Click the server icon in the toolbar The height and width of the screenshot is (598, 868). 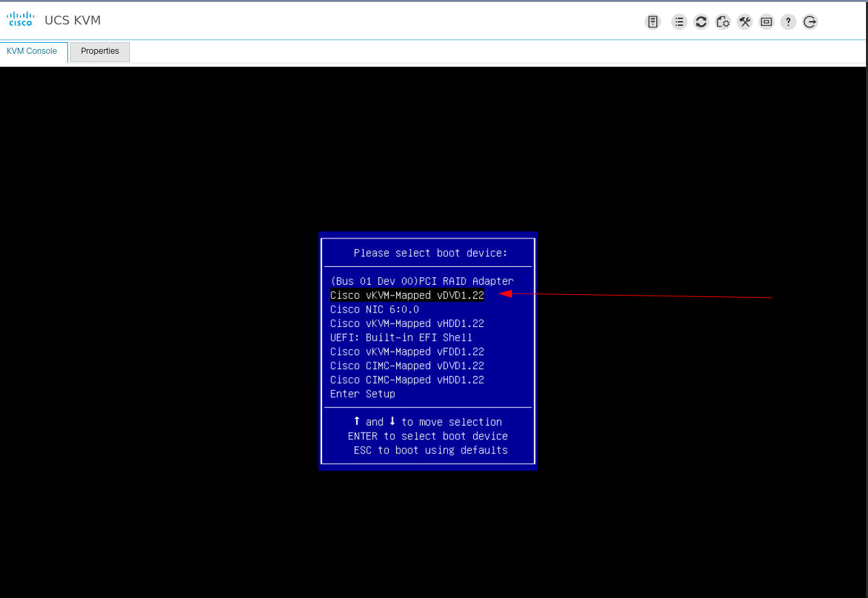pos(653,22)
